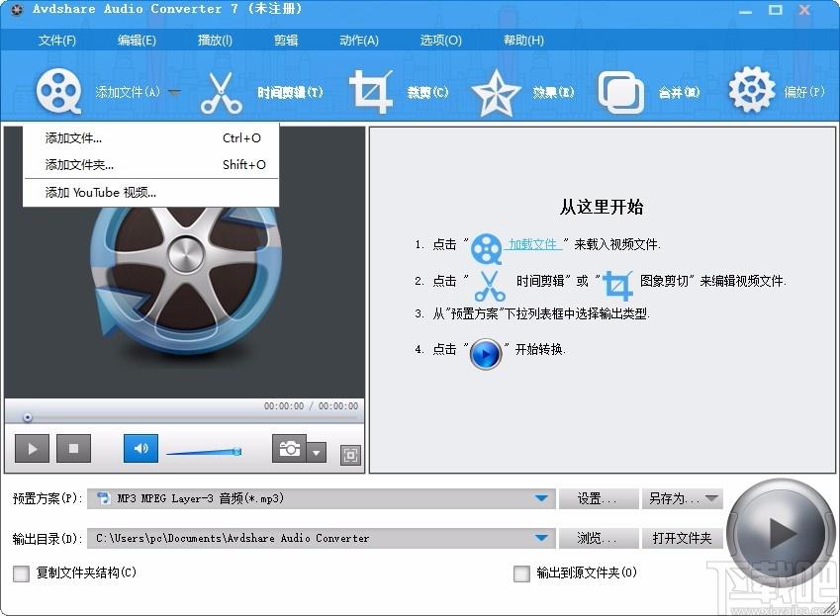Open the 帮助(H) menu
The width and height of the screenshot is (840, 616).
pos(523,41)
